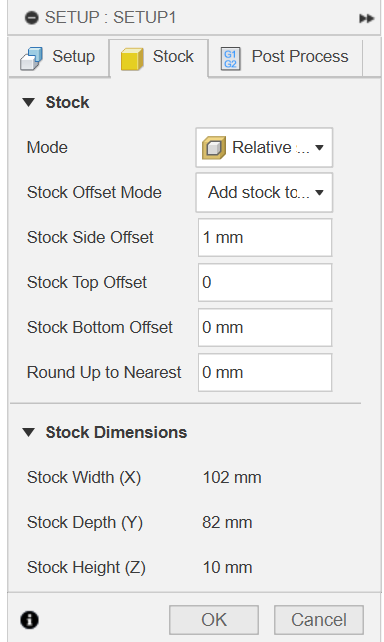Screen dimensions: 384x642
Task: Click the G1 G2 Post Process icon
Action: coord(230,59)
